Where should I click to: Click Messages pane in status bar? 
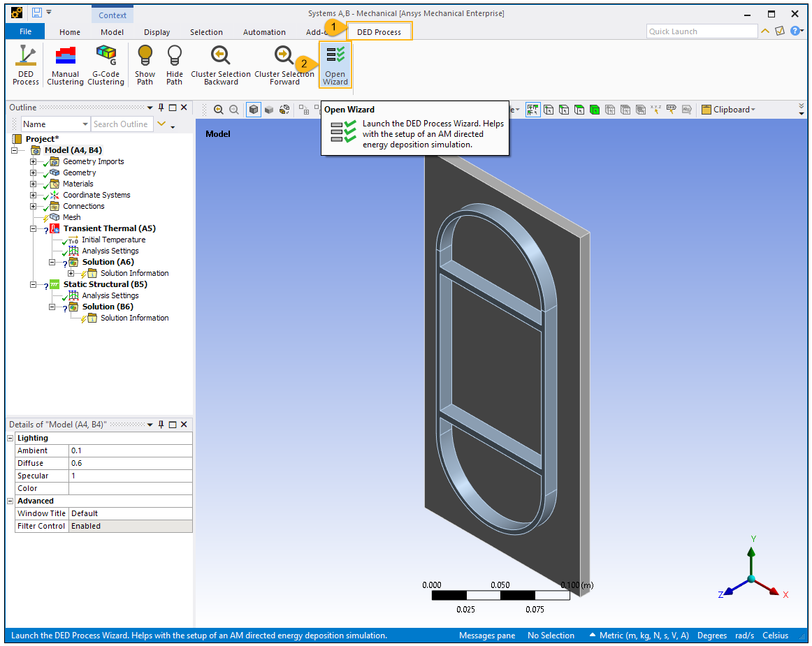[x=486, y=636]
